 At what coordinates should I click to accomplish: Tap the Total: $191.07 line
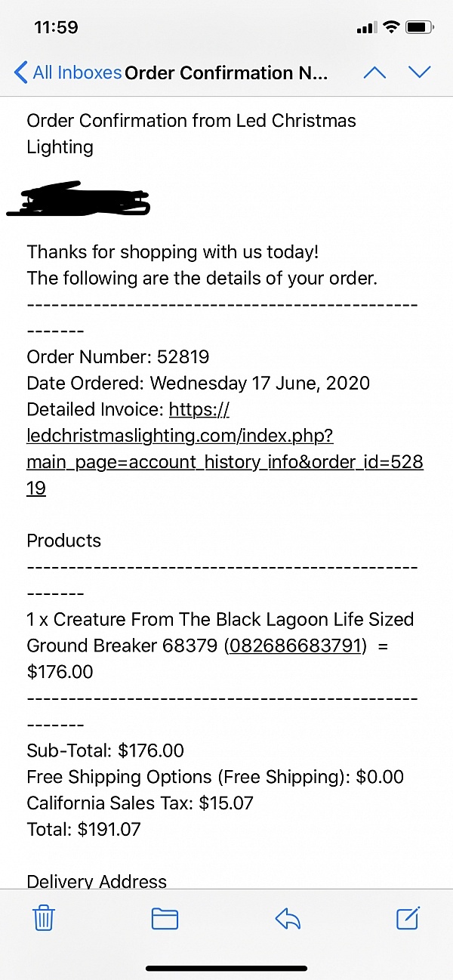coord(84,829)
